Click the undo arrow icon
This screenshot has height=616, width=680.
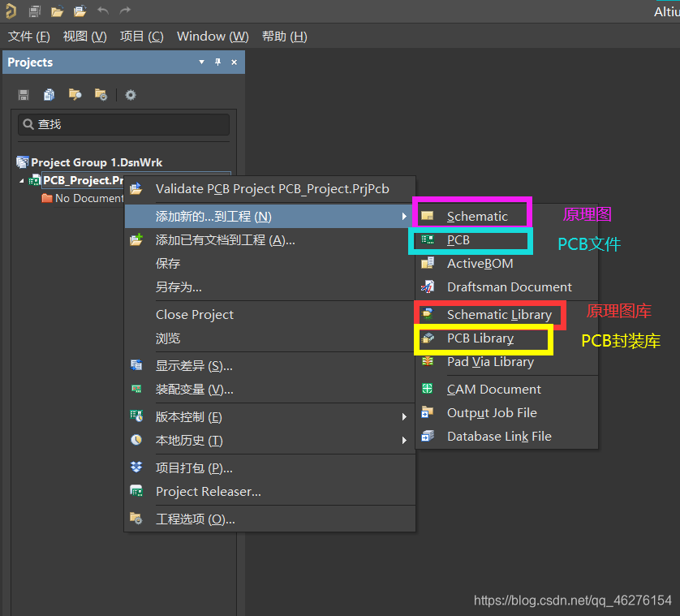pyautogui.click(x=103, y=11)
